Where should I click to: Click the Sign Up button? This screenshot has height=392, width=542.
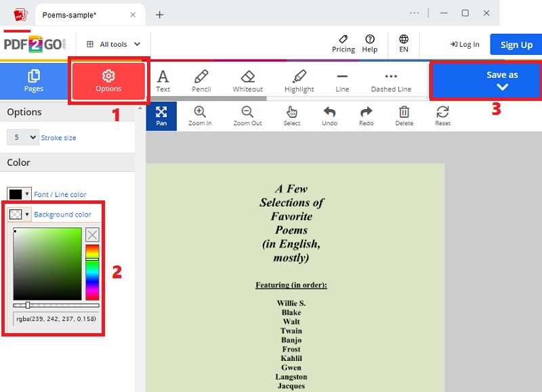point(516,44)
